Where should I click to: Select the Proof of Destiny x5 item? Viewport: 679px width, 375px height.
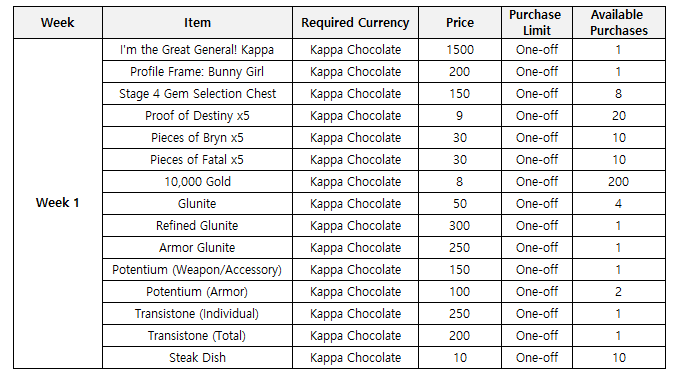tap(197, 116)
